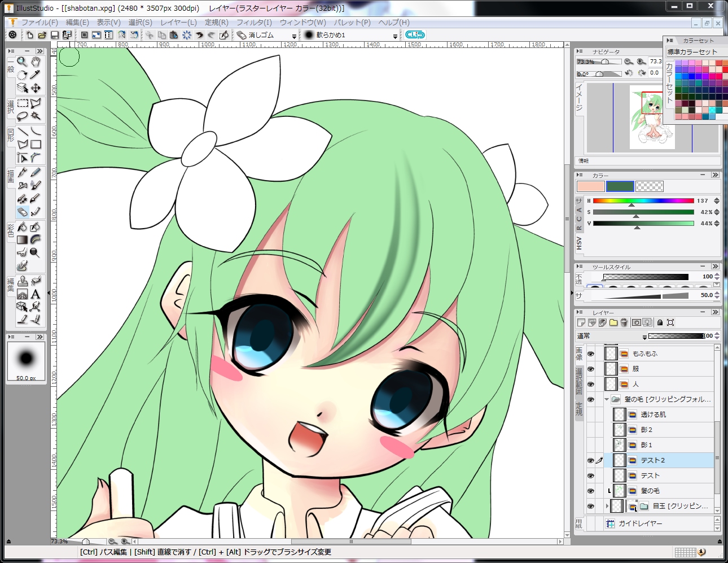Click the new raster layer icon
Image resolution: width=728 pixels, height=563 pixels.
point(581,322)
